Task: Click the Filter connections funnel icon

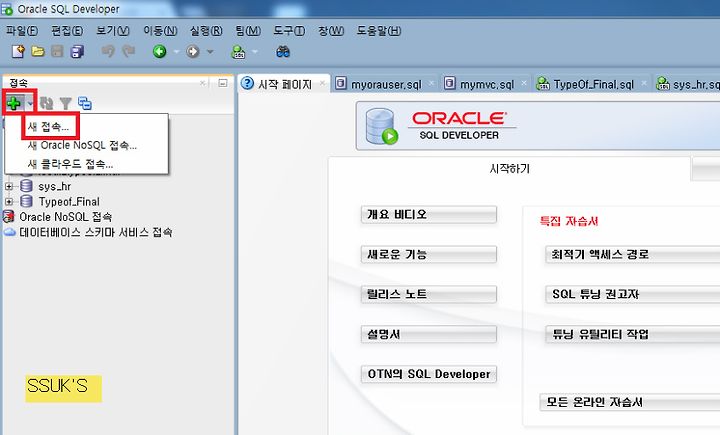Action: coord(66,104)
